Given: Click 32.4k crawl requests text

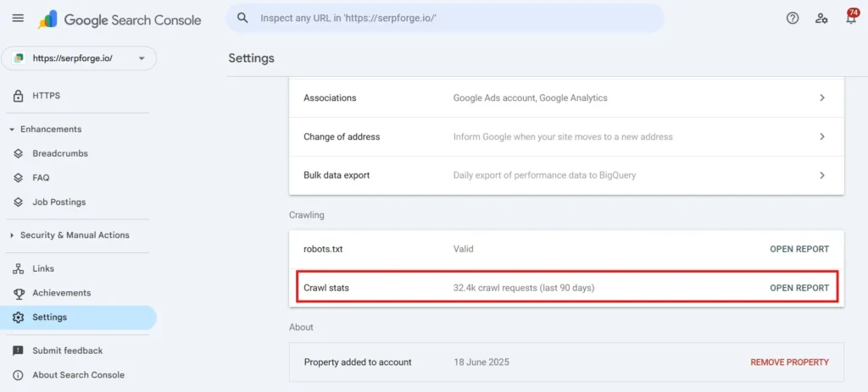Looking at the screenshot, I should click(x=524, y=288).
